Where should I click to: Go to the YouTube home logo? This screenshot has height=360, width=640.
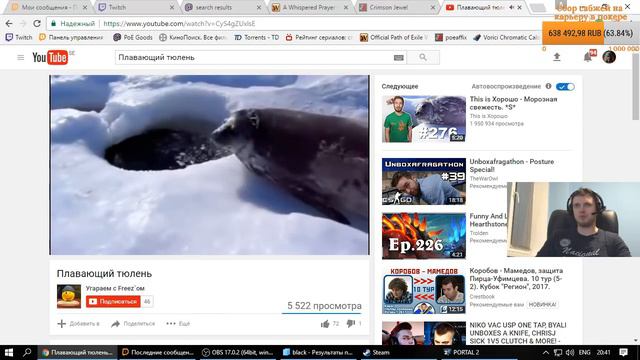(x=50, y=58)
